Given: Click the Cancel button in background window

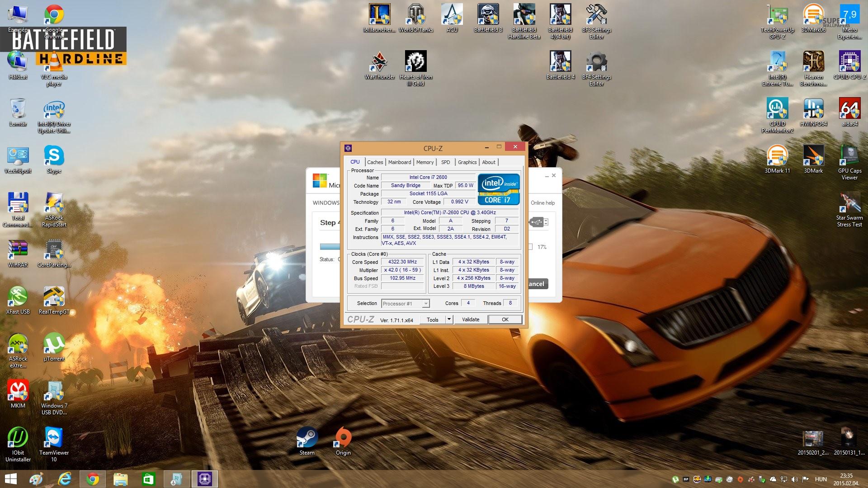Looking at the screenshot, I should coord(538,284).
